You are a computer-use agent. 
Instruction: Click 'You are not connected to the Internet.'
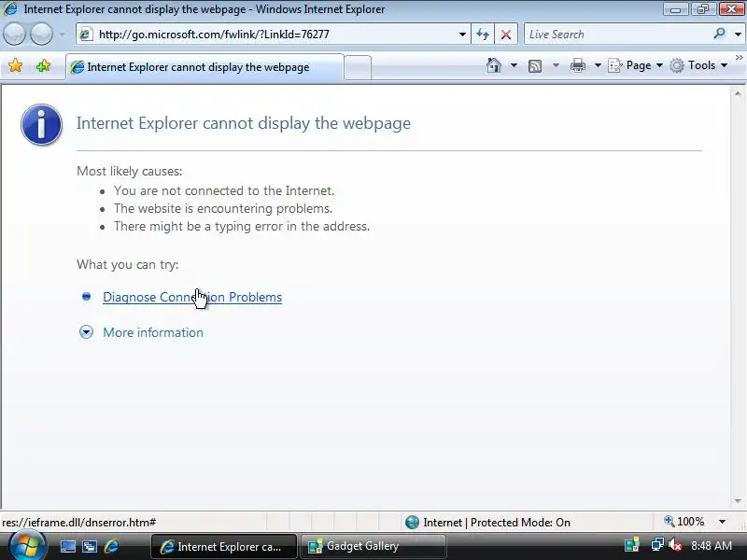[x=224, y=191]
